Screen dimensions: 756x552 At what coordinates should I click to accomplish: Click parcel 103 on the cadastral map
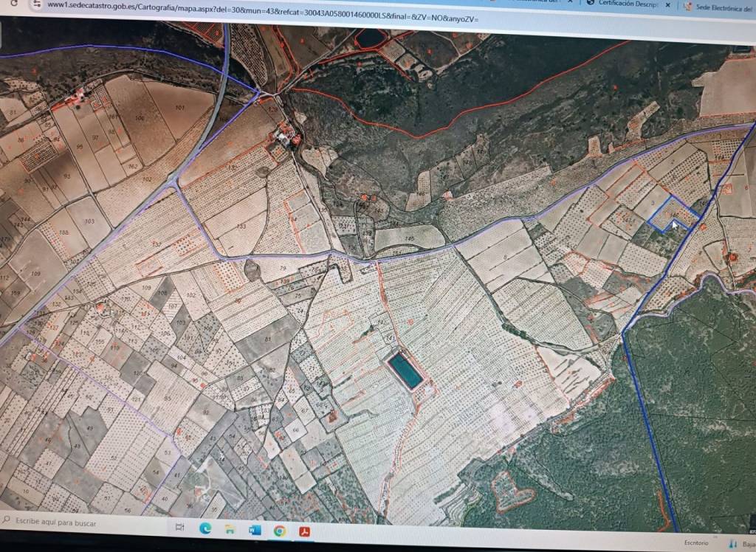(90, 221)
